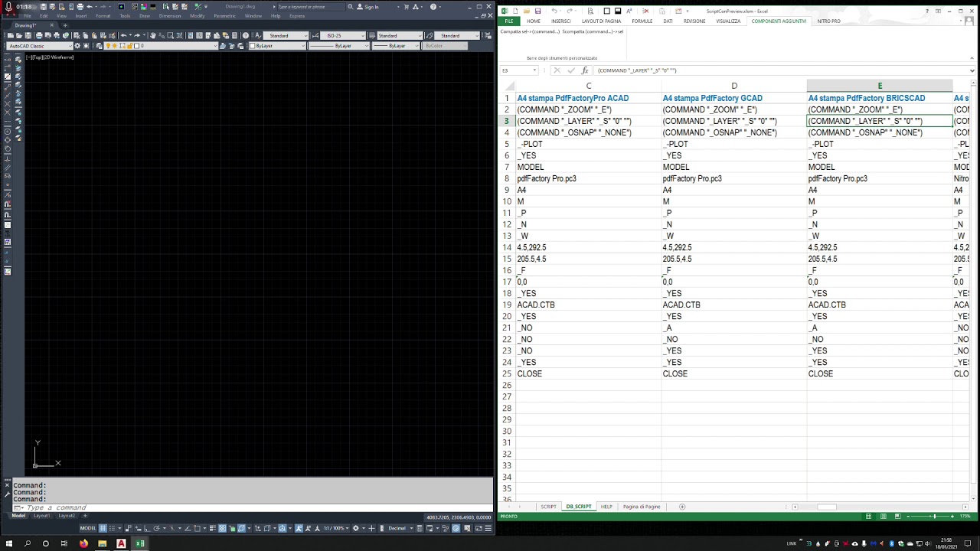980x551 pixels.
Task: Click the Scompatta (command...)->sel add-in button
Action: click(x=593, y=31)
